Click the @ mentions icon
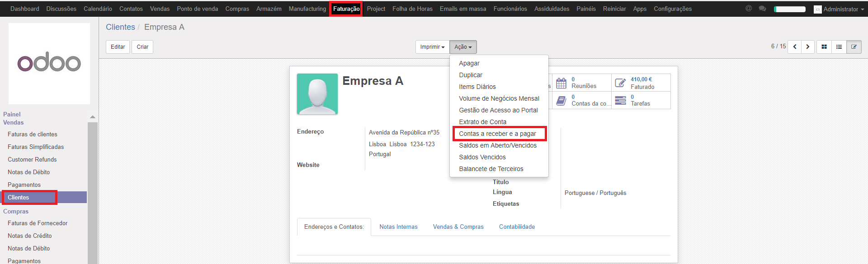This screenshot has height=264, width=868. (749, 9)
